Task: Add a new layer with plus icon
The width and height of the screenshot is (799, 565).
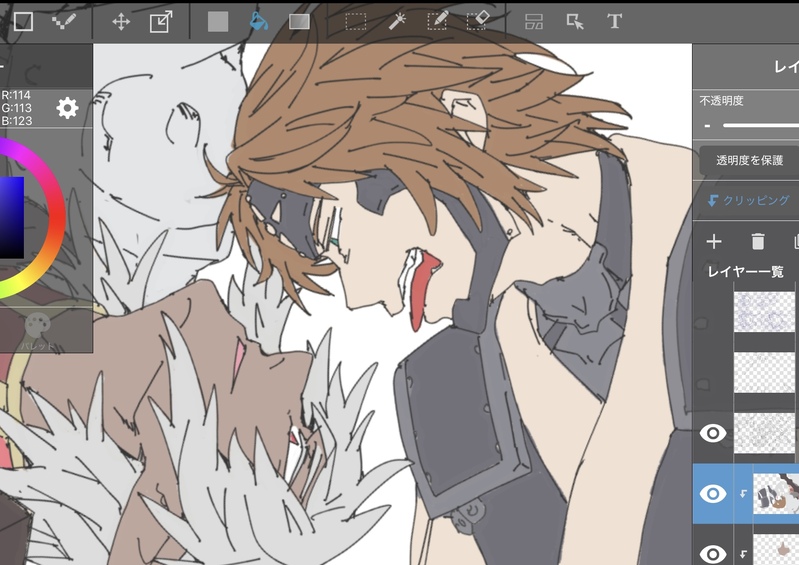Action: pyautogui.click(x=714, y=241)
